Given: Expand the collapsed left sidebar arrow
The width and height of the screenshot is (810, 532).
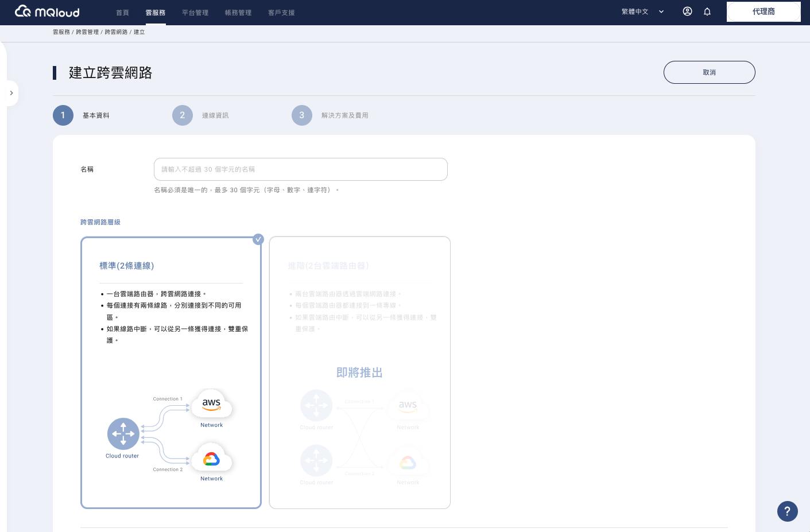Looking at the screenshot, I should pyautogui.click(x=11, y=93).
